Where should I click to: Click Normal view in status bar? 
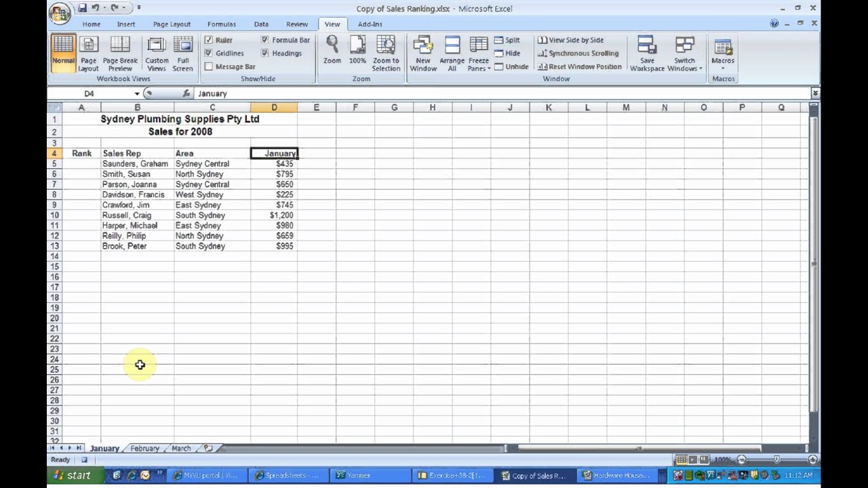(682, 460)
